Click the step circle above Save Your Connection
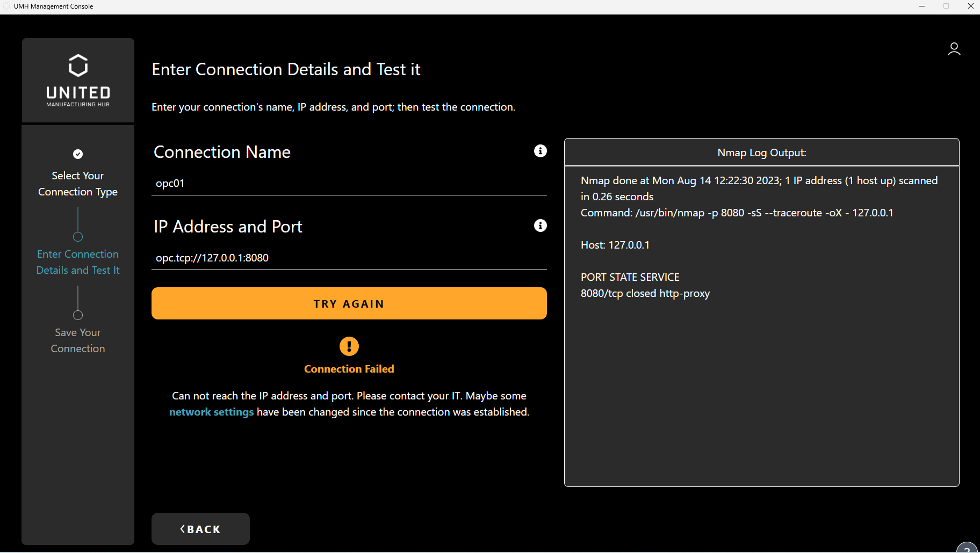980x553 pixels. (x=78, y=315)
